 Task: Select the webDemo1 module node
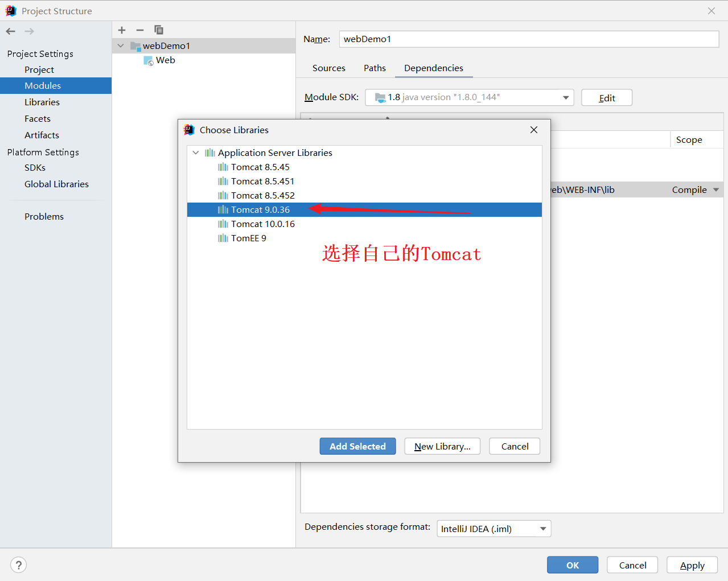click(x=204, y=46)
